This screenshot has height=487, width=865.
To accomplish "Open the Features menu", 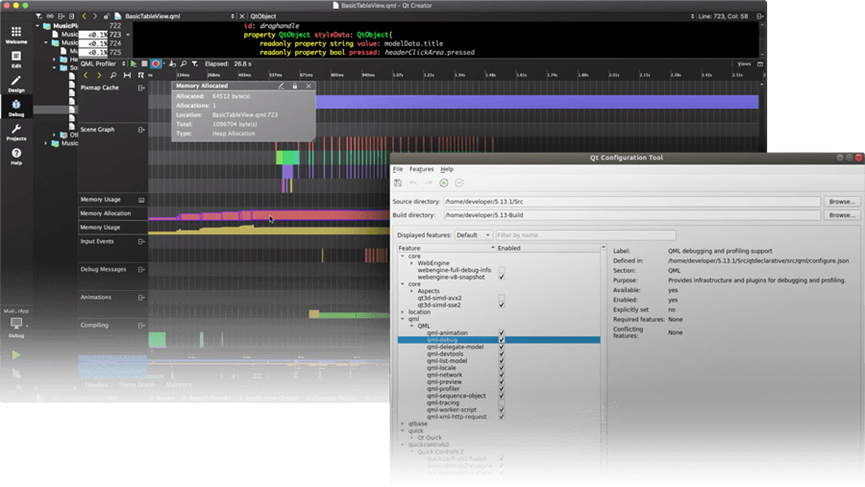I will pyautogui.click(x=421, y=169).
